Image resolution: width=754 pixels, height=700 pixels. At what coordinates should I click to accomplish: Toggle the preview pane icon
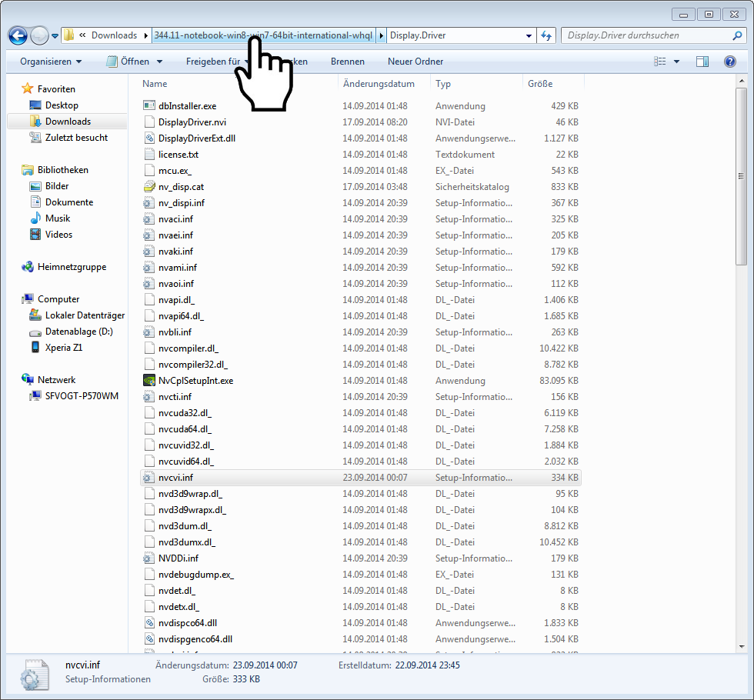click(702, 62)
